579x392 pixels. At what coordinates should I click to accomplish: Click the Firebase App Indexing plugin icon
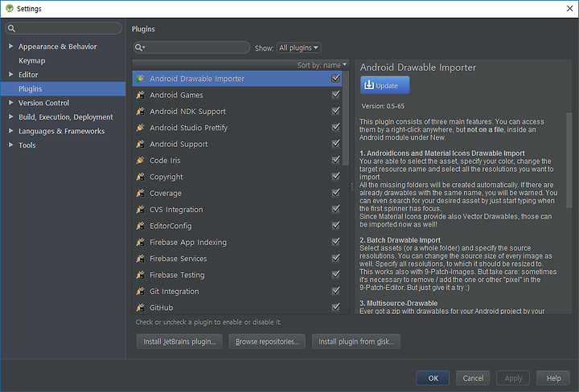click(x=140, y=242)
